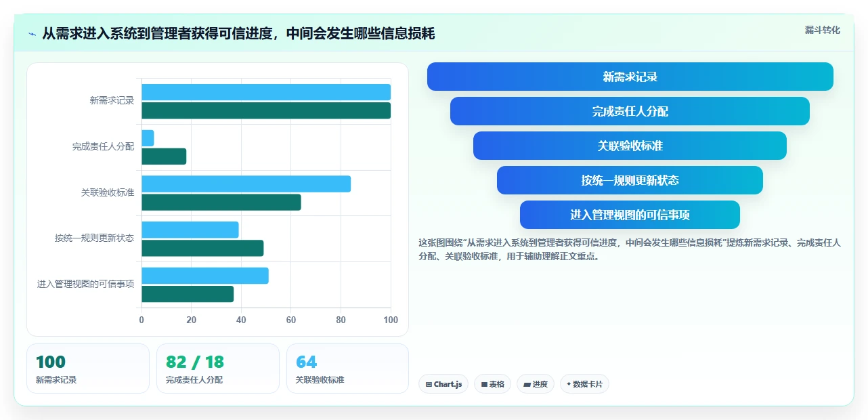Click the light blue bar for 新需求记录
Viewport: 868px width, 420px height.
coord(266,92)
